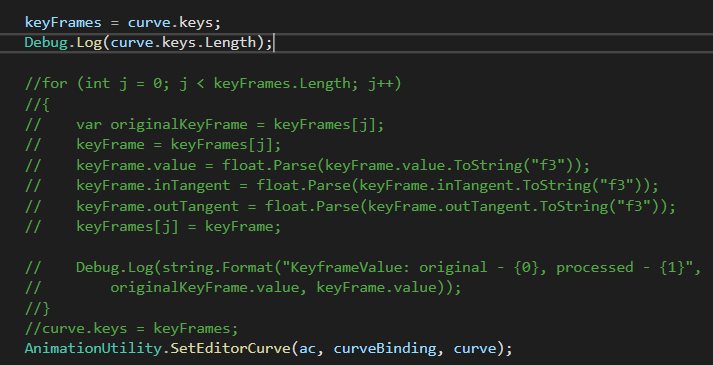
Task: Click the 'var originalKeyFrame' commented line
Action: click(x=205, y=125)
